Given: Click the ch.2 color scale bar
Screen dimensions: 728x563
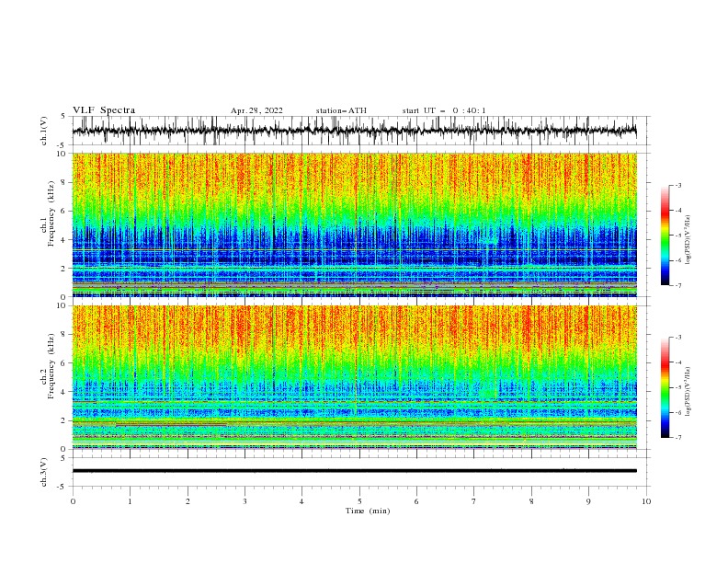Looking at the screenshot, I should point(665,387).
